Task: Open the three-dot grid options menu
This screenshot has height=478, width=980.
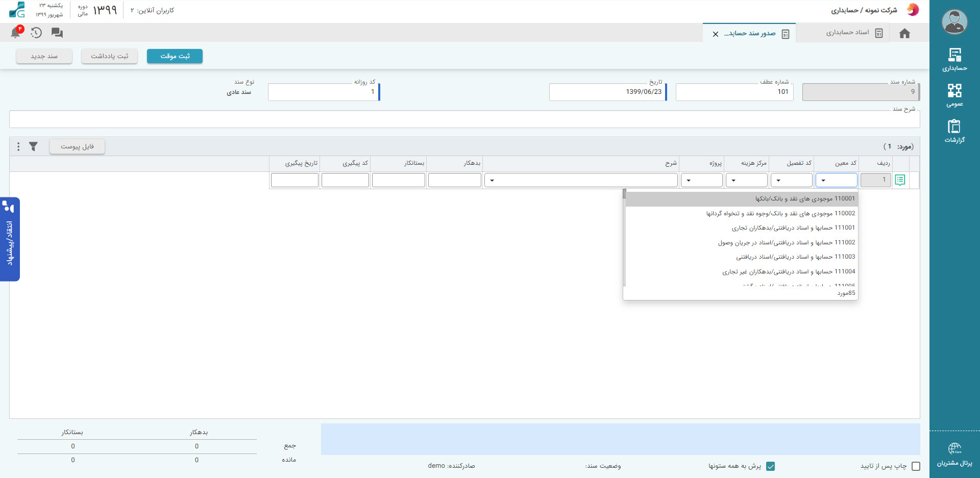Action: click(18, 146)
